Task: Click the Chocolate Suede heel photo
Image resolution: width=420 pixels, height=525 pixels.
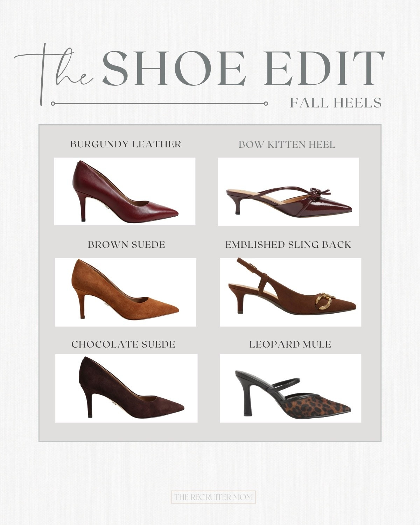Action: (124, 388)
